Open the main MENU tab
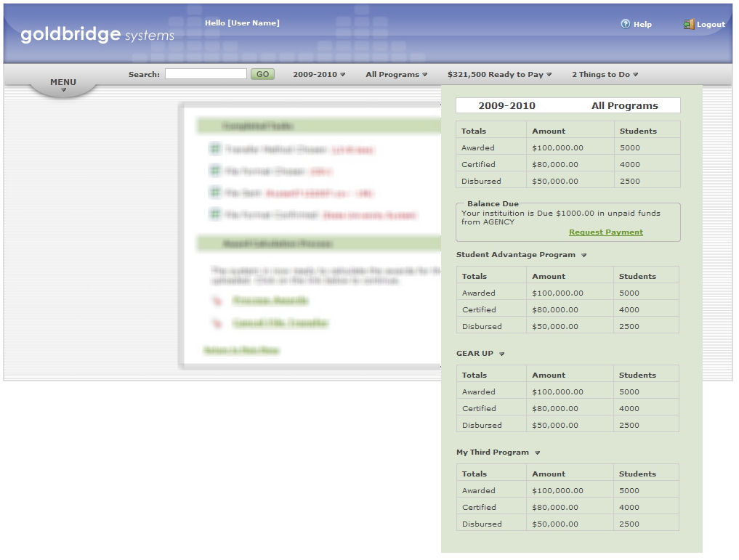739x560 pixels. click(x=63, y=84)
